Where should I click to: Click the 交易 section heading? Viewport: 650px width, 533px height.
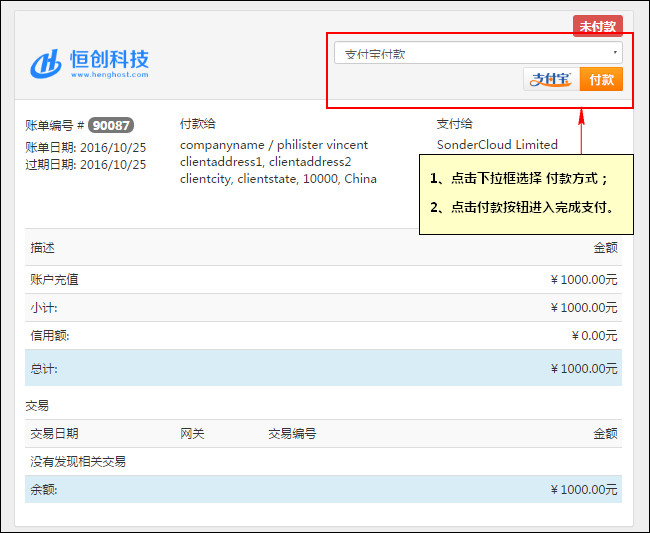(x=37, y=405)
